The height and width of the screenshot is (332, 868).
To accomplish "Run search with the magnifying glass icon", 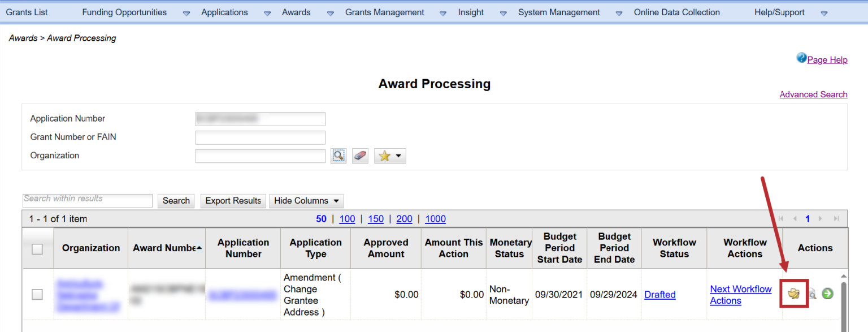I will click(x=338, y=156).
